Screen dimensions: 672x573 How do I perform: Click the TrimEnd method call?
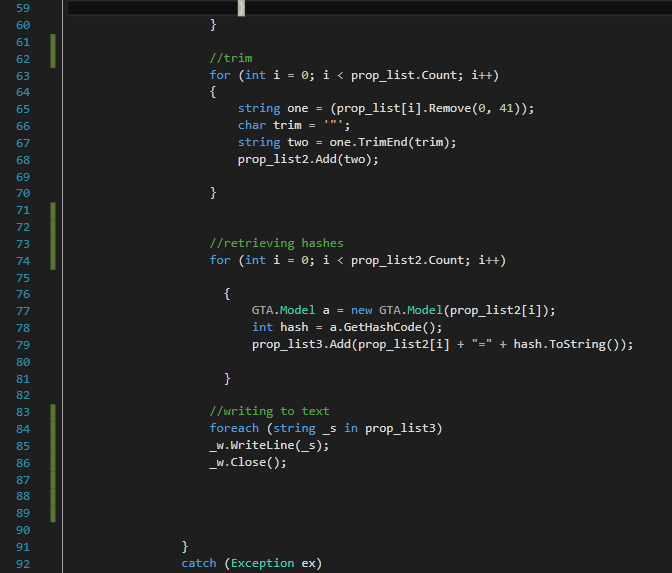click(x=392, y=142)
